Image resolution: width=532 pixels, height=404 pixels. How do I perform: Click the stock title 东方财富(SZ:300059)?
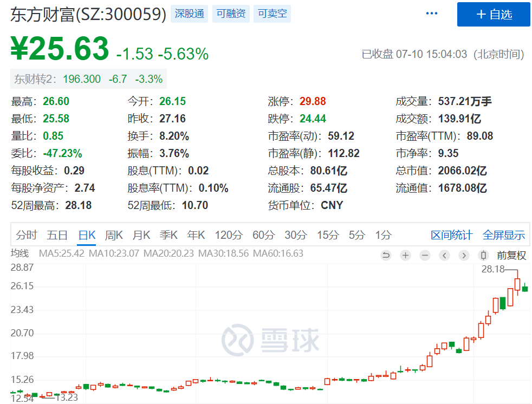[x=88, y=14]
